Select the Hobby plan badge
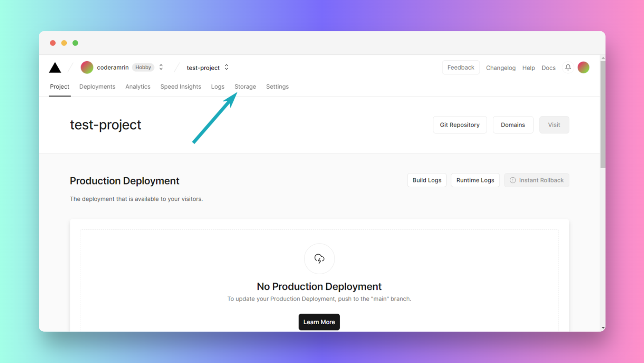The height and width of the screenshot is (363, 644). (x=143, y=67)
